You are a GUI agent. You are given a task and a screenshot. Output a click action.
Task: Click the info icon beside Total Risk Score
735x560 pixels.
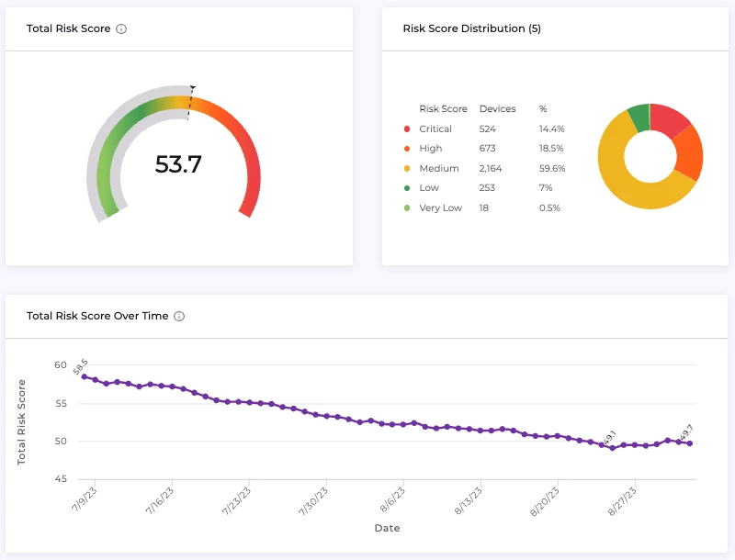(x=121, y=29)
